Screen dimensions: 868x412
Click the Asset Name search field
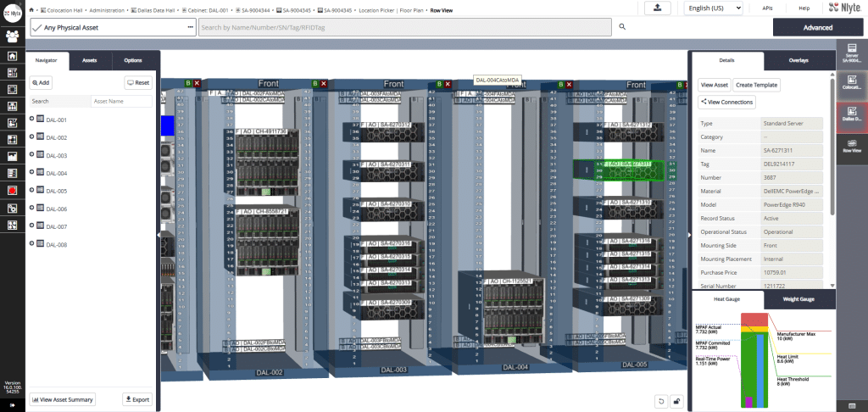click(x=121, y=101)
